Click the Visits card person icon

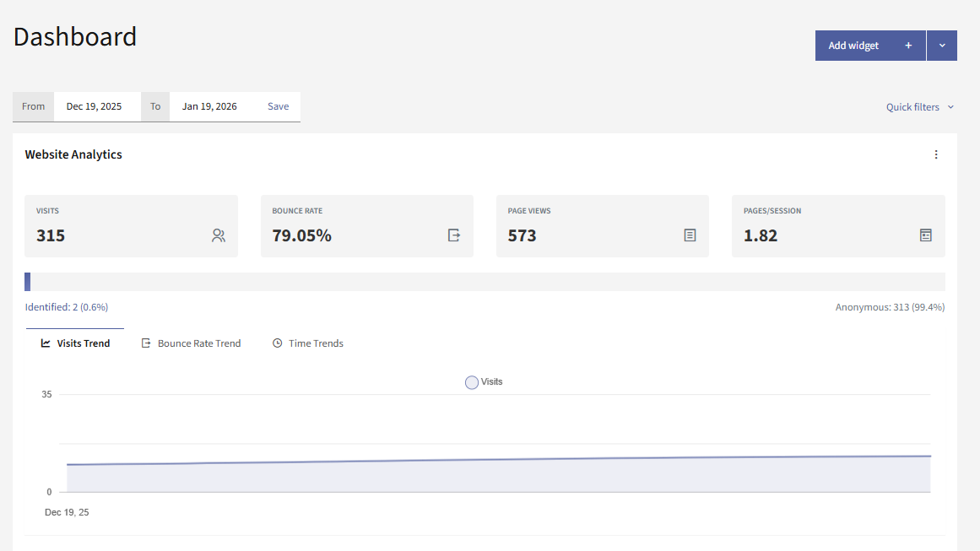(x=219, y=235)
